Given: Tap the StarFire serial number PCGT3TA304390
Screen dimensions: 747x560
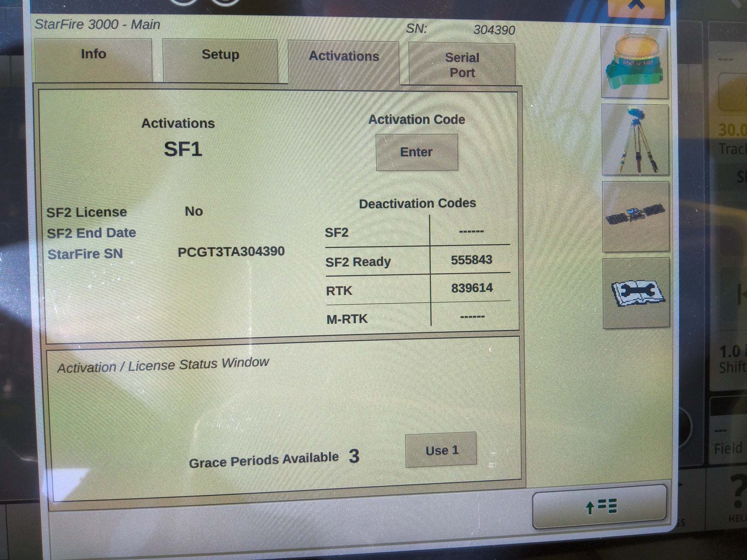Looking at the screenshot, I should 231,252.
